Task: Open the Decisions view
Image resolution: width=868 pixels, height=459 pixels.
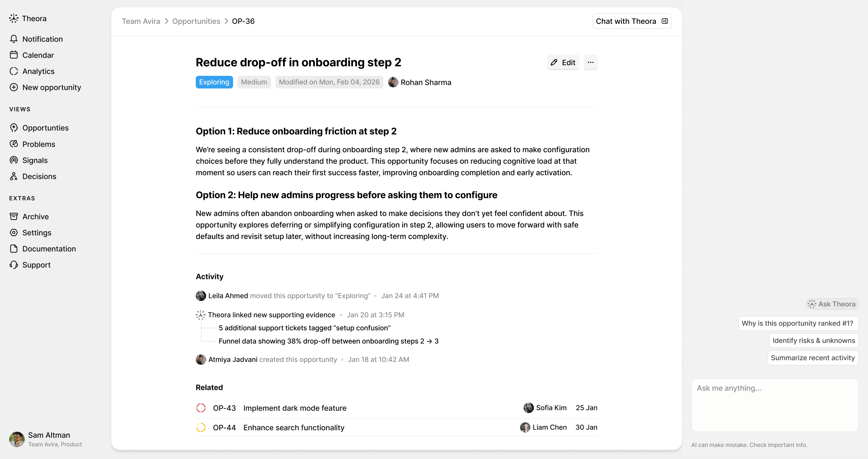Action: (x=39, y=176)
